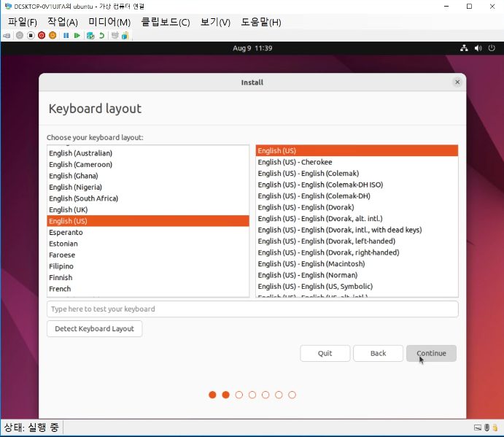504x437 pixels.
Task: Open the 파일(F) menu
Action: click(x=23, y=22)
